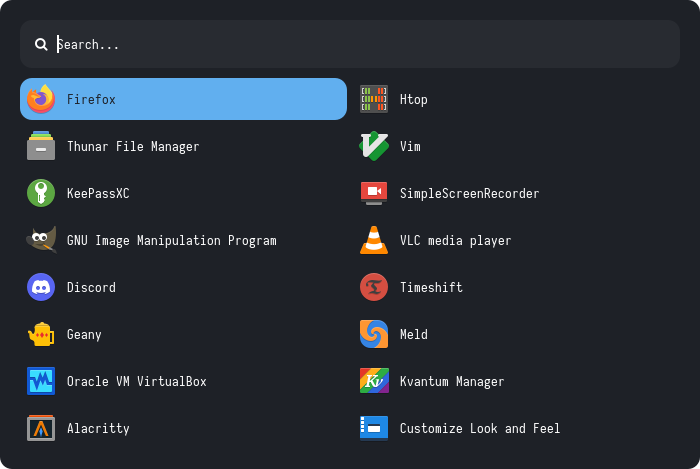700x469 pixels.
Task: Select the "VLC media player" entry label
Action: 455,240
